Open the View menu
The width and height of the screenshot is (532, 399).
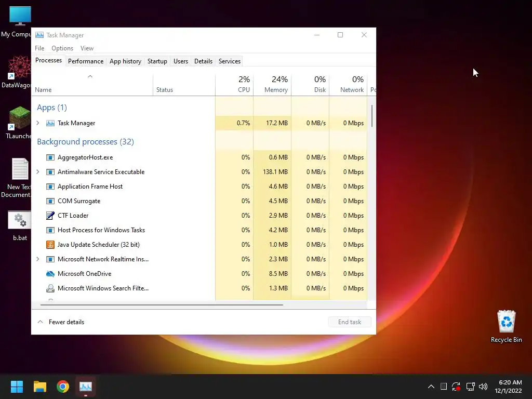tap(87, 48)
